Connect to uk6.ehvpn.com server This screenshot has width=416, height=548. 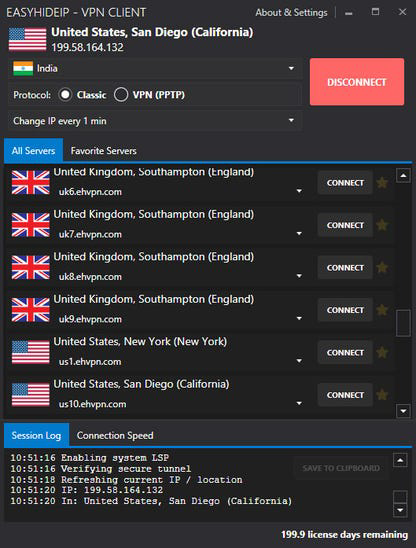(x=345, y=183)
